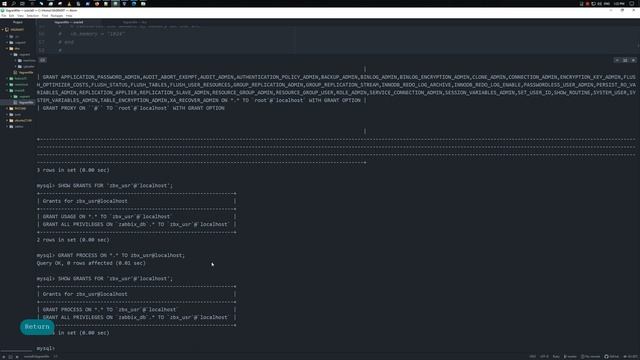
Task: Open Windows taskbar search
Action: tap(13, 3)
